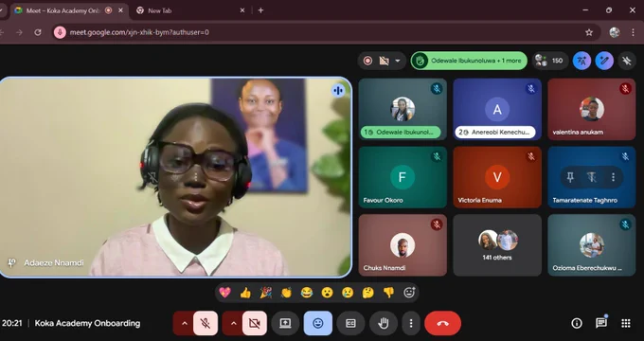The image size is (644, 341).
Task: Open video settings arrow beside camera
Action: pos(233,323)
